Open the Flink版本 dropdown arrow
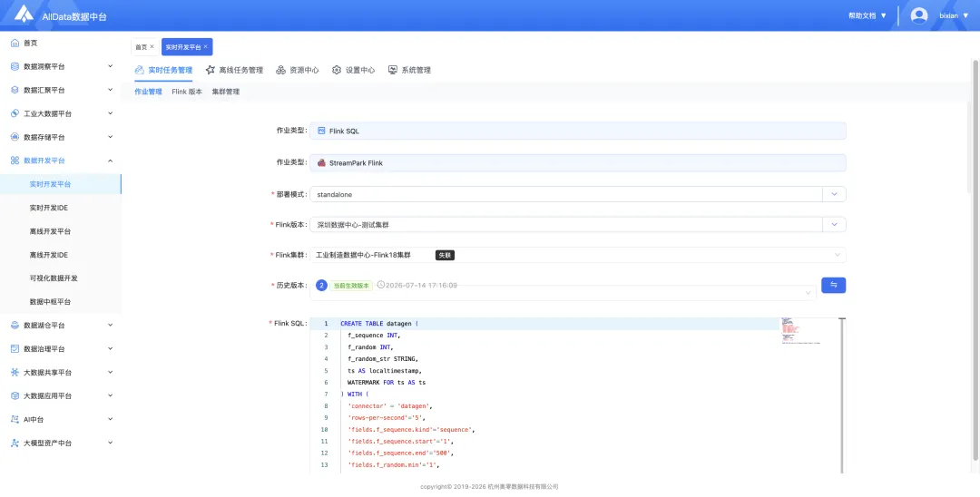The width and height of the screenshot is (980, 497). coord(834,225)
